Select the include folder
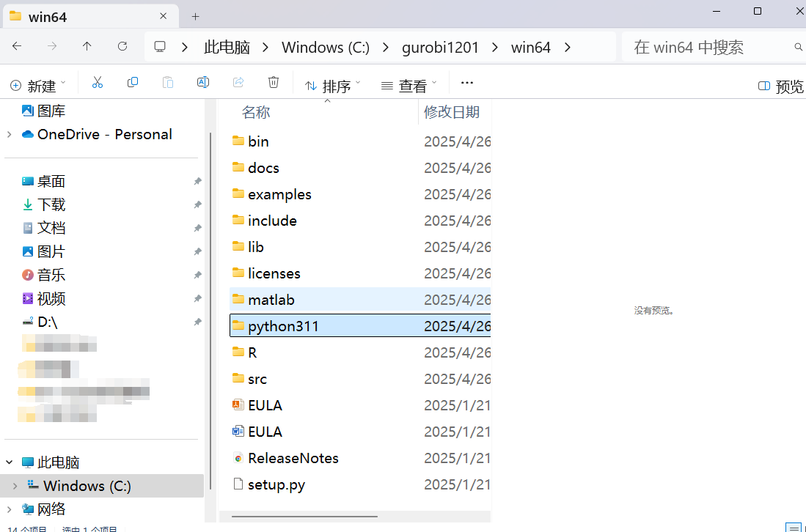This screenshot has width=806, height=532. click(360, 221)
